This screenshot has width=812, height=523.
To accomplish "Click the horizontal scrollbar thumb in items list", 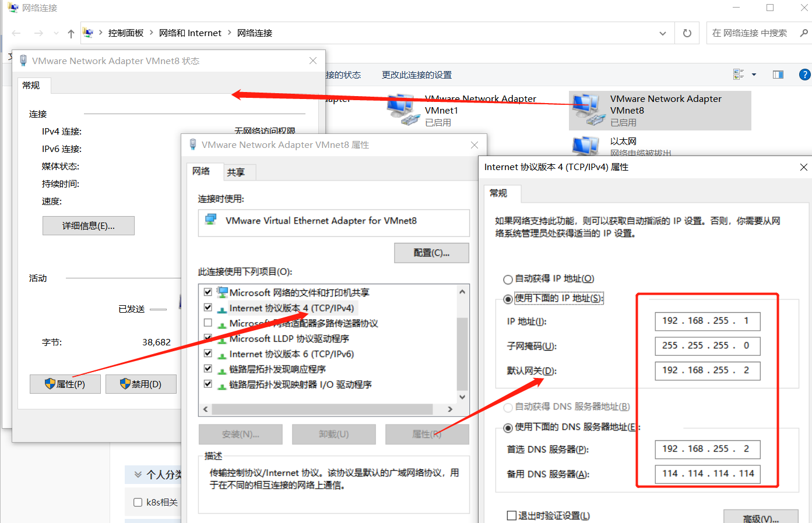I will coord(322,409).
